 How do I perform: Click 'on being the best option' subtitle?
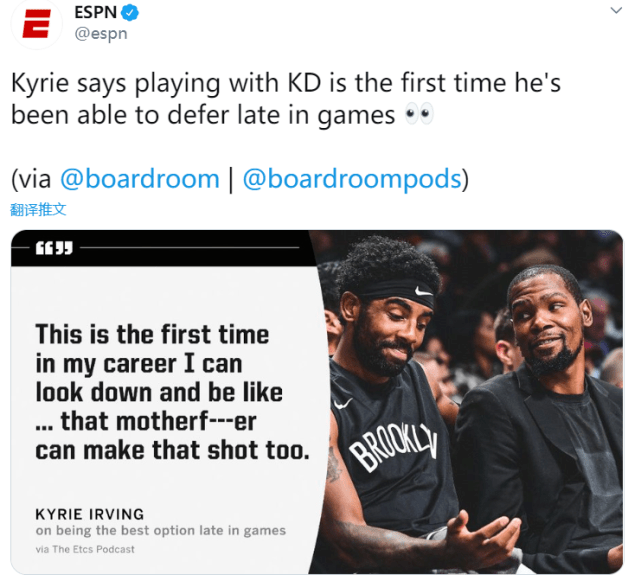[160, 530]
